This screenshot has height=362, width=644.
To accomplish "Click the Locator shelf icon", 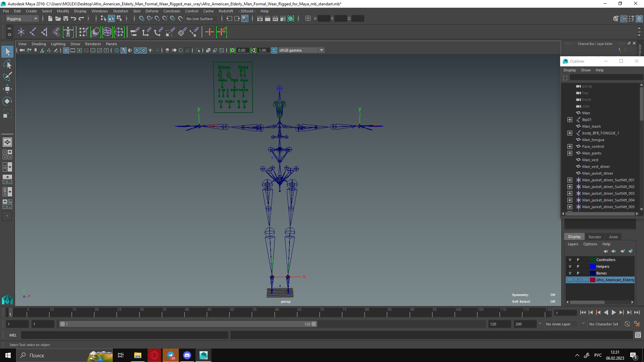I will [21, 32].
